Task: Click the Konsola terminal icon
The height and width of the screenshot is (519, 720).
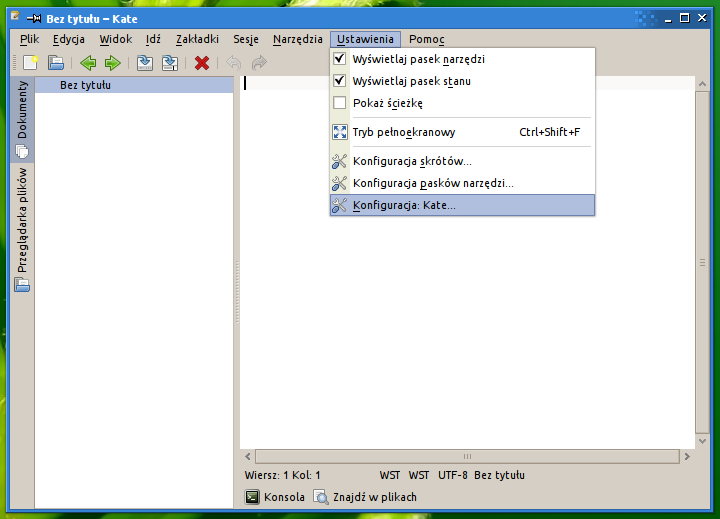Action: pyautogui.click(x=252, y=497)
